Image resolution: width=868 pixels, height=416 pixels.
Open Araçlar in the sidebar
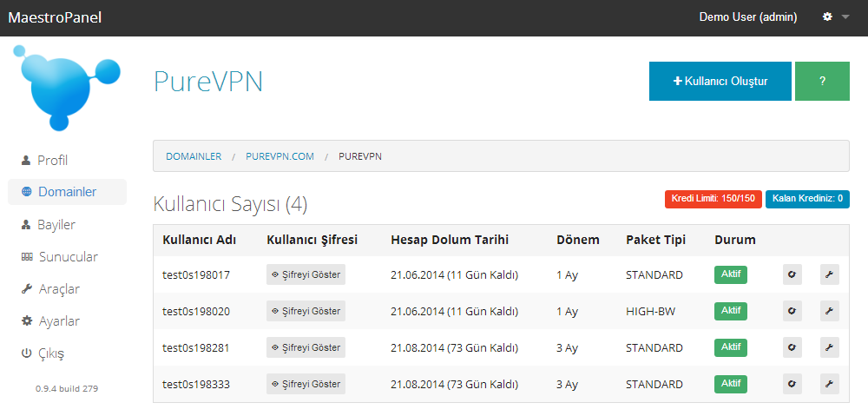49,289
